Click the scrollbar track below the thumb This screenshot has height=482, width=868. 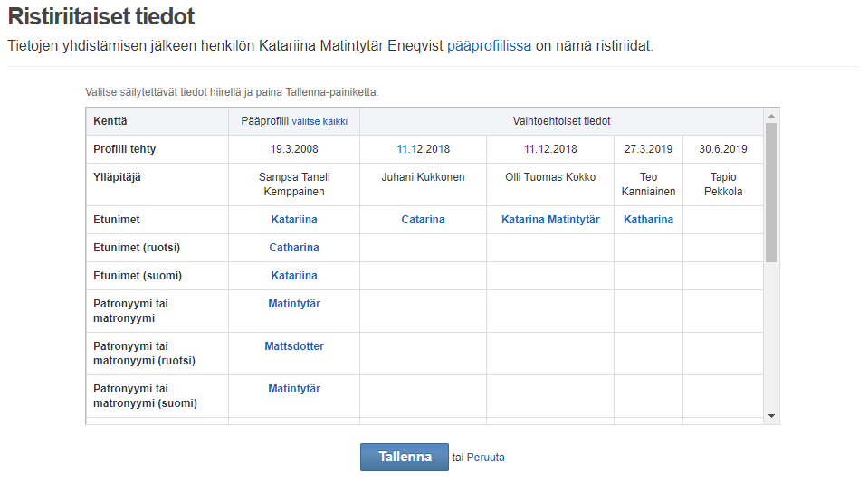tap(771, 336)
